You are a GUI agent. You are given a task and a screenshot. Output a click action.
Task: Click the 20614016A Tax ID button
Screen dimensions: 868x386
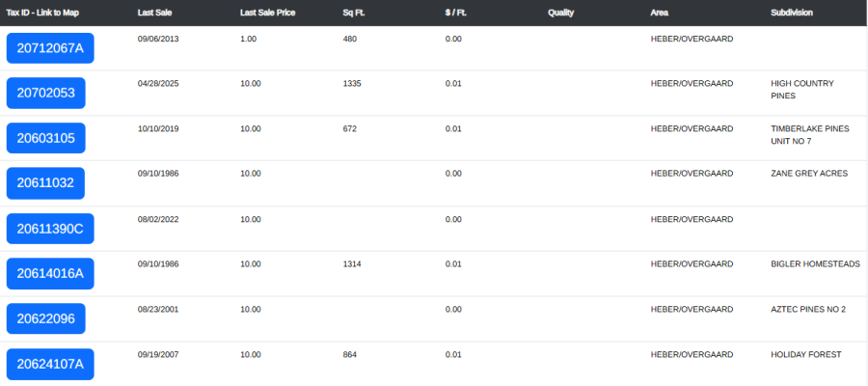pos(50,274)
